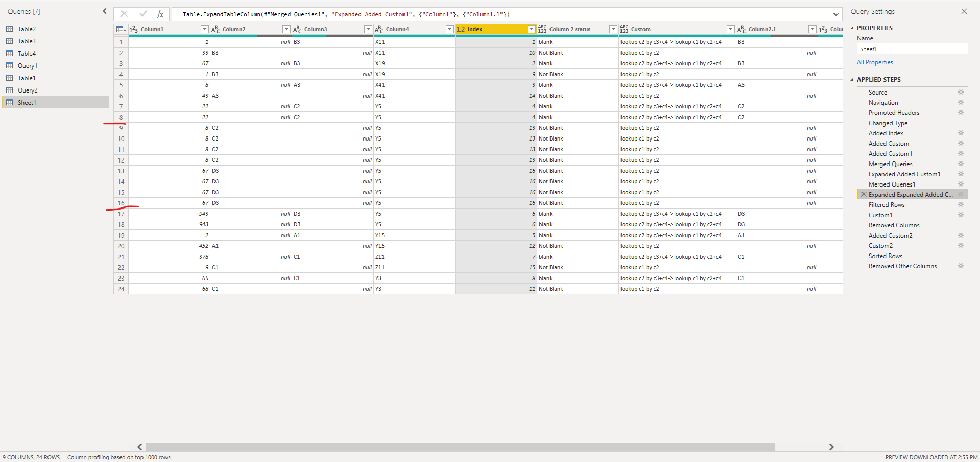This screenshot has height=462, width=980.
Task: Open settings gear for Navigation step
Action: (x=961, y=103)
